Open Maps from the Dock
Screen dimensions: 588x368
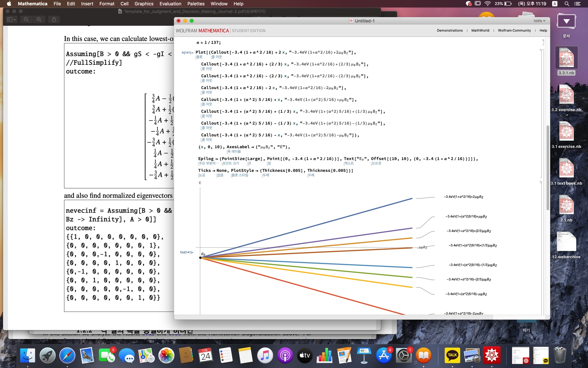(146, 355)
